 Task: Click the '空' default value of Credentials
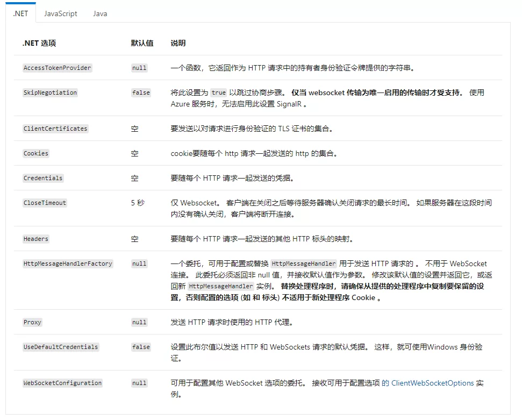click(134, 178)
